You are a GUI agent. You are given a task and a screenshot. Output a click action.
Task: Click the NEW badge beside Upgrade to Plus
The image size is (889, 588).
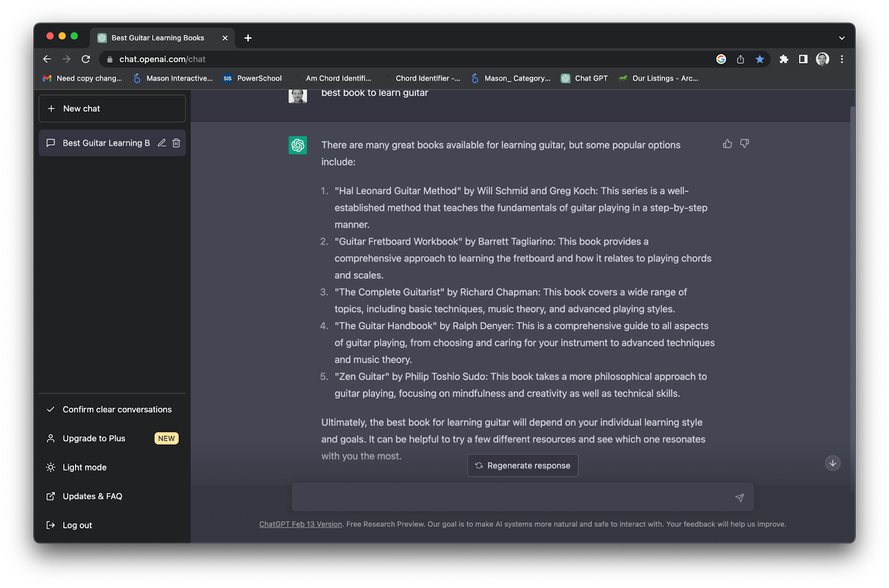pos(166,439)
